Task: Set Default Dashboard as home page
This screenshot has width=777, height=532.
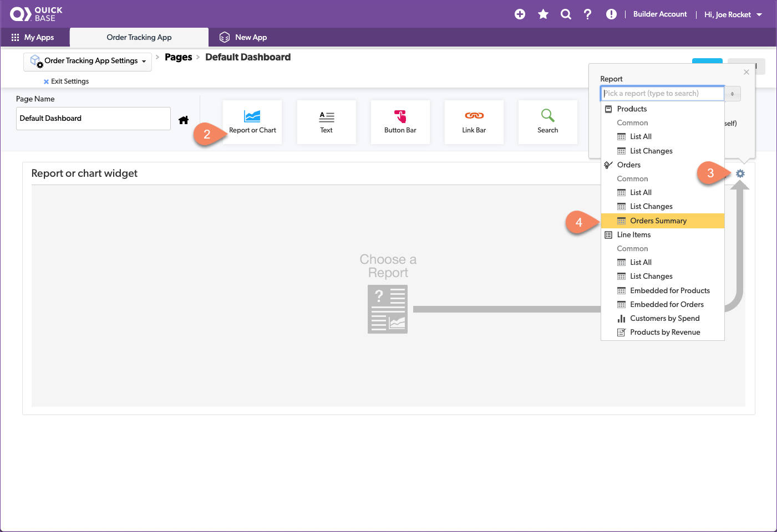Action: click(x=184, y=119)
